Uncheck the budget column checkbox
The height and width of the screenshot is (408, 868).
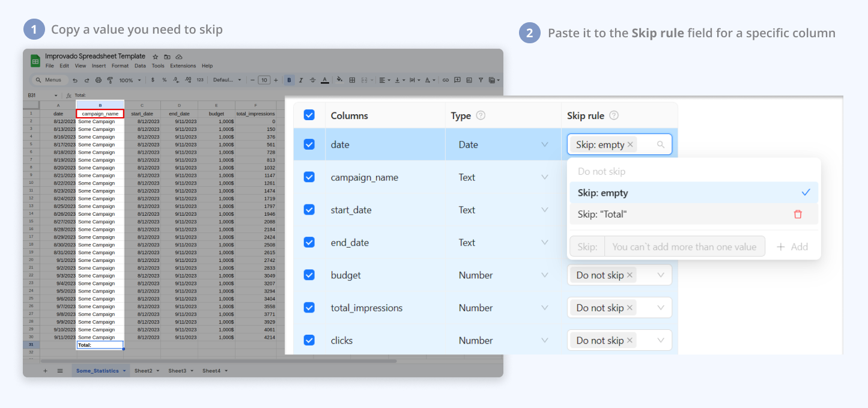(x=309, y=275)
